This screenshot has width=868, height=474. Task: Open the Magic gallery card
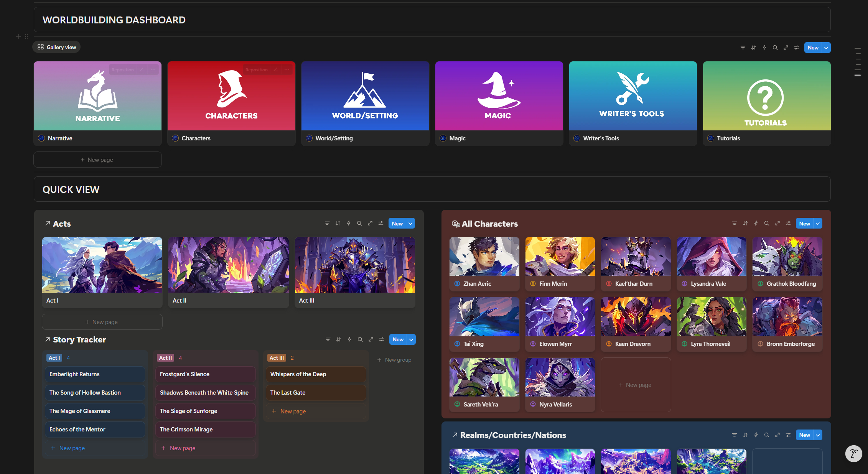499,103
